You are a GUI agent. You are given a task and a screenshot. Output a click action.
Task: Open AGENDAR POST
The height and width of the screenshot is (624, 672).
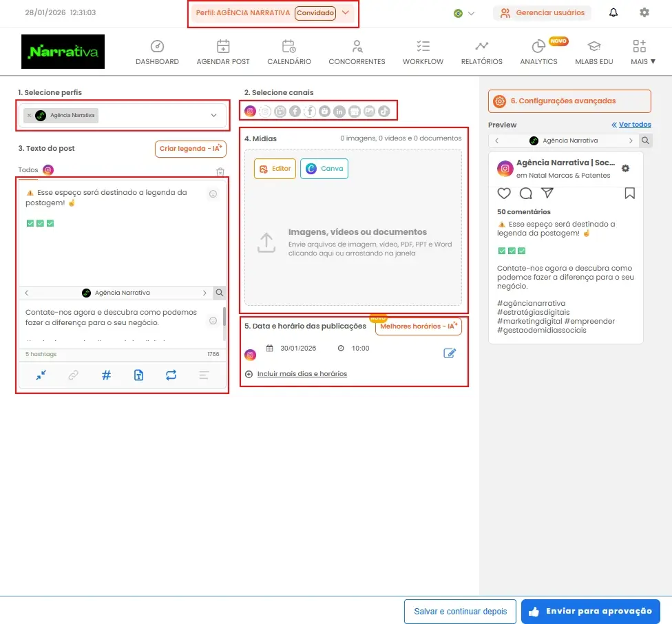click(223, 52)
